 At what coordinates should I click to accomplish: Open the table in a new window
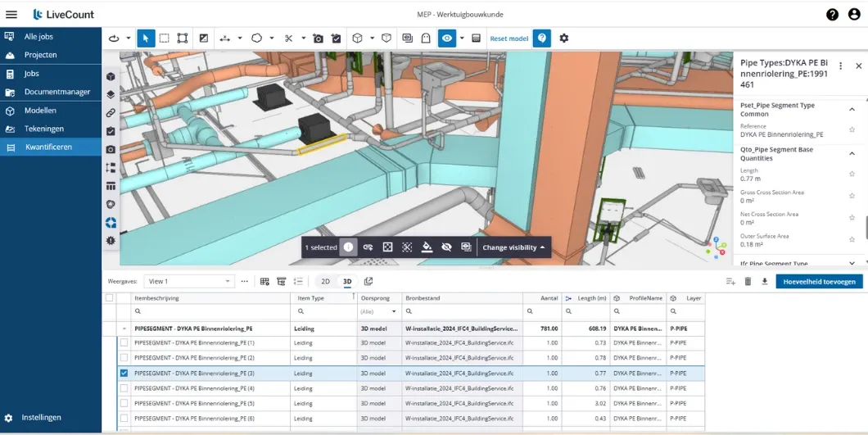(368, 282)
